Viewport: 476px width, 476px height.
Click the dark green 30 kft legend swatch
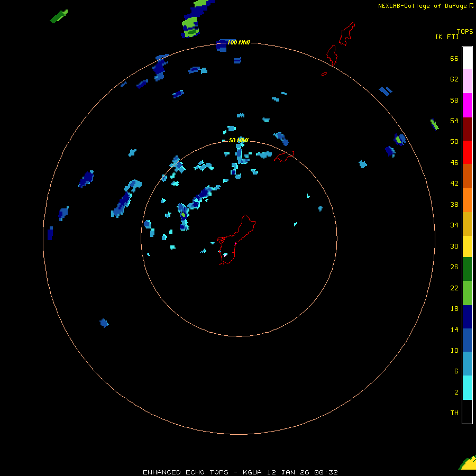point(467,269)
